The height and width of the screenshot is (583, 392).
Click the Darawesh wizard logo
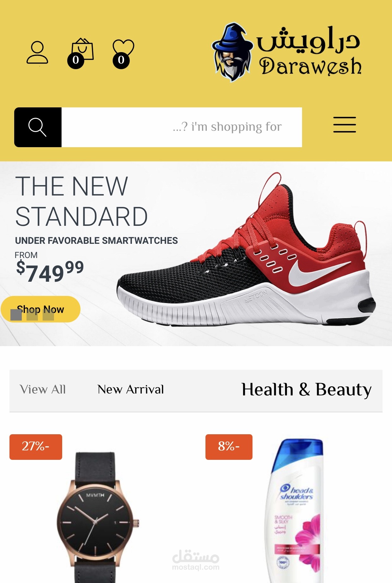point(287,52)
